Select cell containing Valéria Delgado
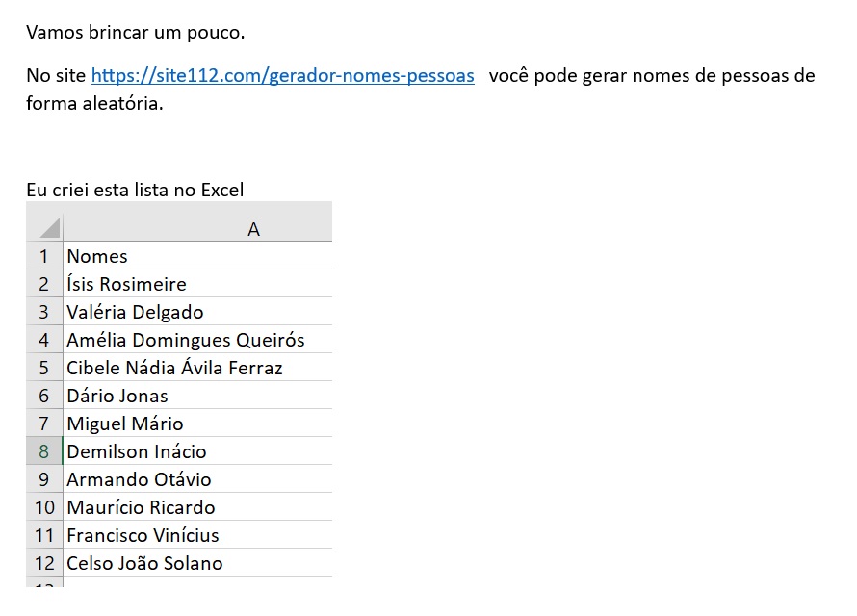Image resolution: width=857 pixels, height=616 pixels. (x=197, y=311)
